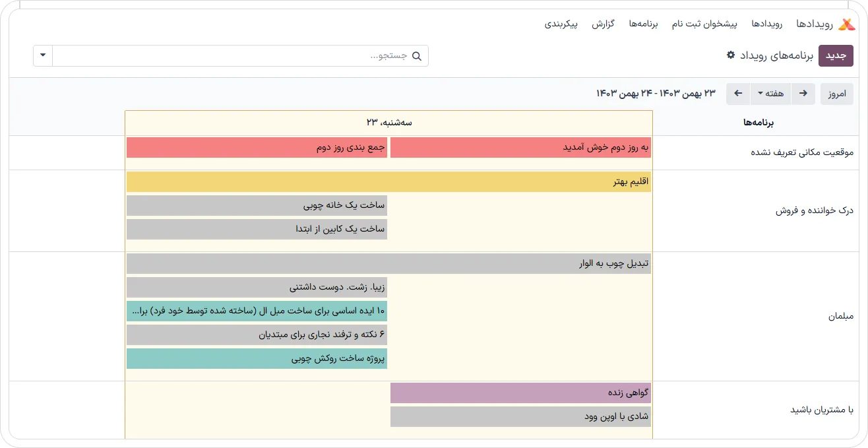The width and height of the screenshot is (868, 448).
Task: Click the search magnifier icon
Action: coord(416,56)
